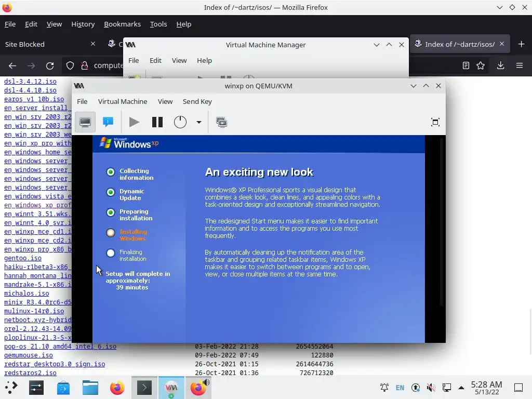
Task: Toggle Firefox reader view
Action: (466, 65)
